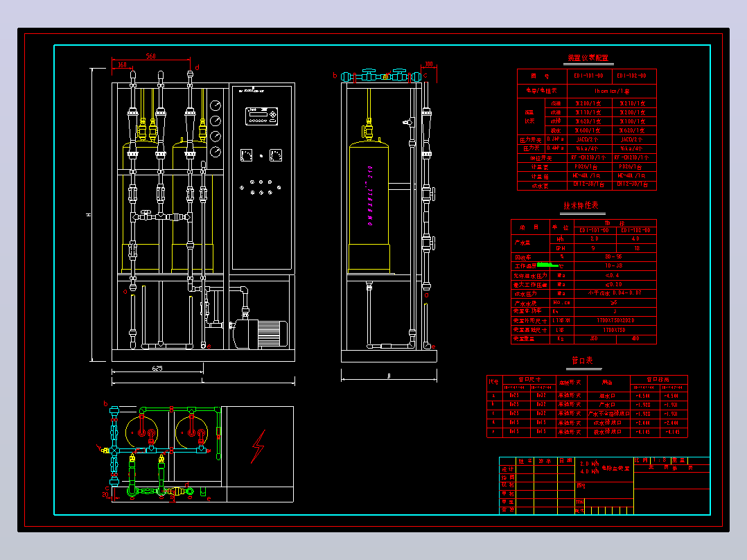
Task: Click the green highlight mark in the specification table
Action: tap(547, 265)
